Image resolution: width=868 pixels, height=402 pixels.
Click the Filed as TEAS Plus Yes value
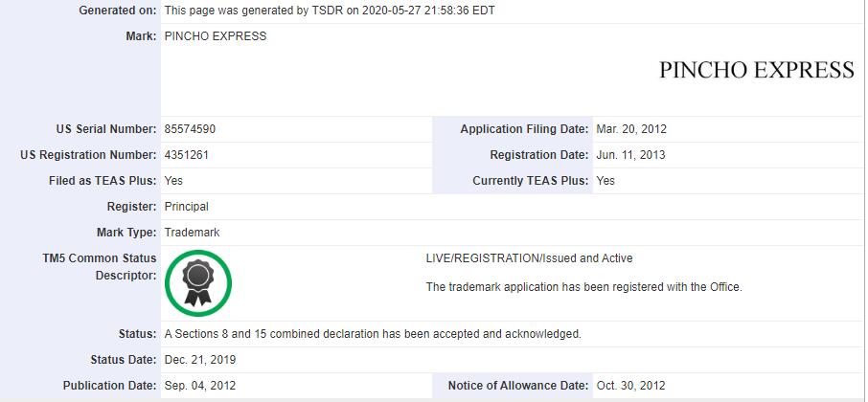coord(173,181)
